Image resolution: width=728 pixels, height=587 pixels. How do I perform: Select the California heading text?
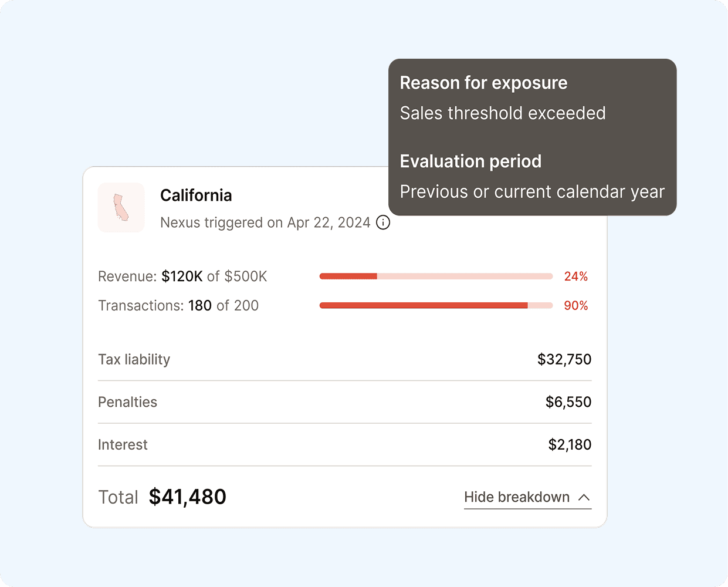pyautogui.click(x=196, y=195)
